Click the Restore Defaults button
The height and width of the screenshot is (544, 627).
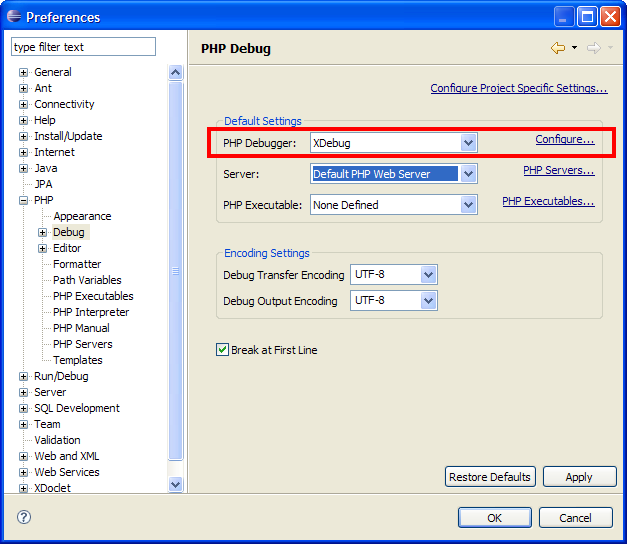pyautogui.click(x=490, y=477)
